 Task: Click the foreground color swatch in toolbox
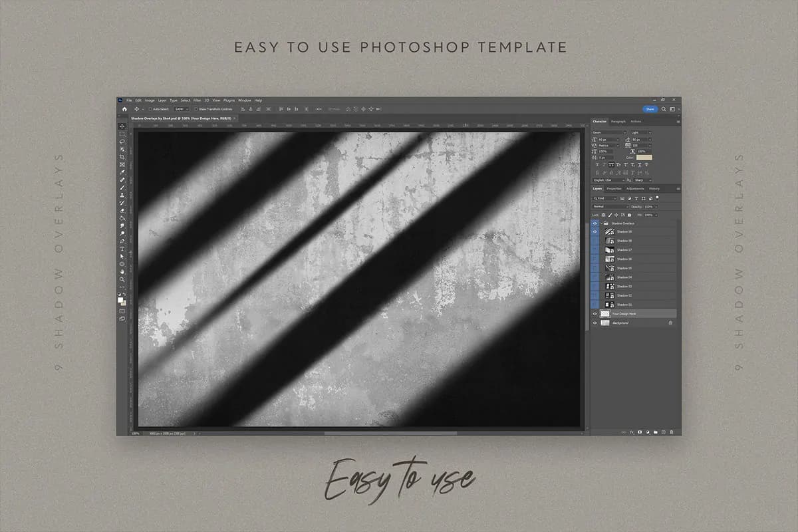click(x=121, y=300)
